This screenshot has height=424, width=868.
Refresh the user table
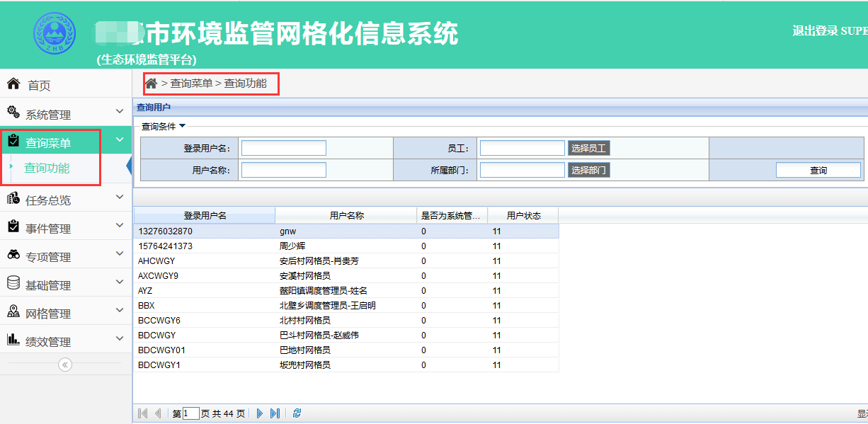click(x=297, y=413)
